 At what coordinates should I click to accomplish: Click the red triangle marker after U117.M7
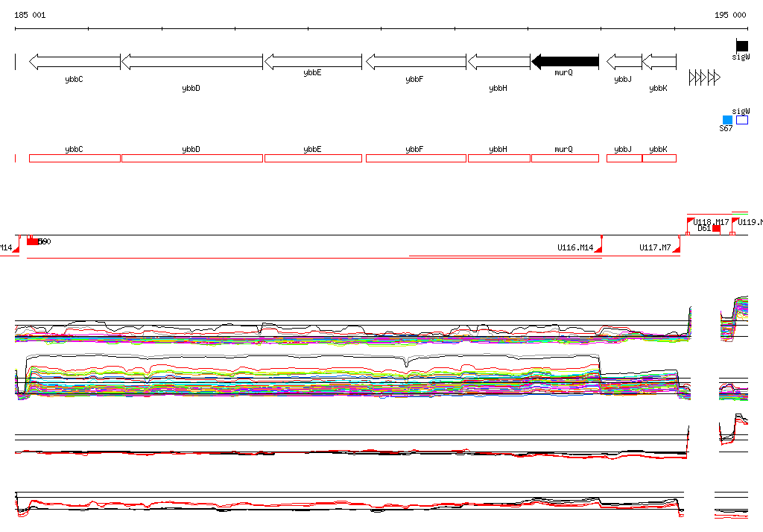tap(677, 249)
